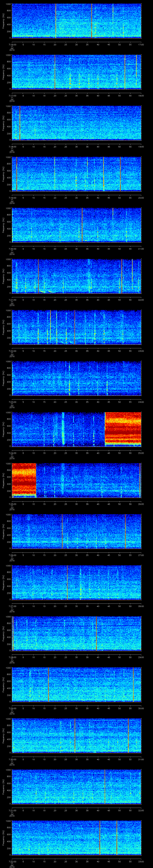Click the 7:18:00 start time label
Image resolution: width=153 pixels, height=868 pixels.
(x=12, y=147)
